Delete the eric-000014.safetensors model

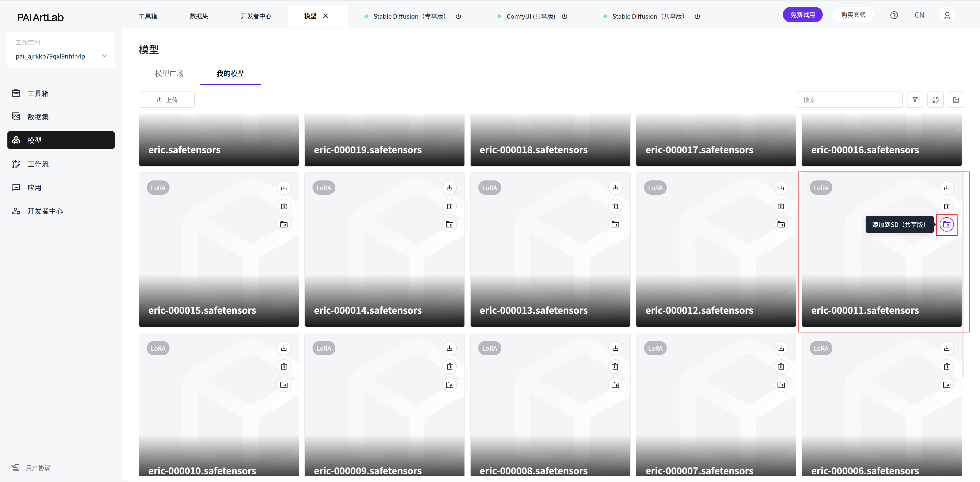click(449, 206)
